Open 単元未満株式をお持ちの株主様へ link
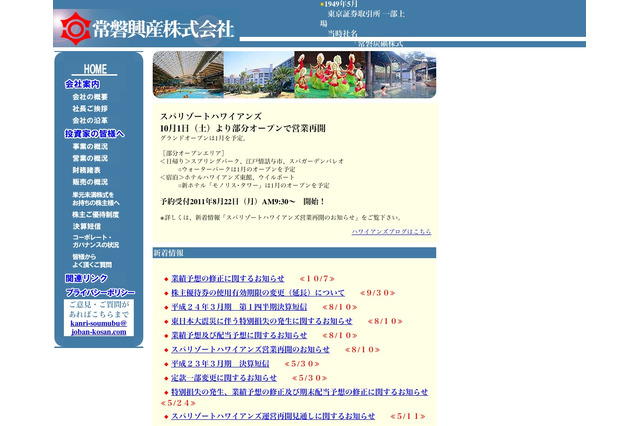The image size is (640, 426). 96,199
